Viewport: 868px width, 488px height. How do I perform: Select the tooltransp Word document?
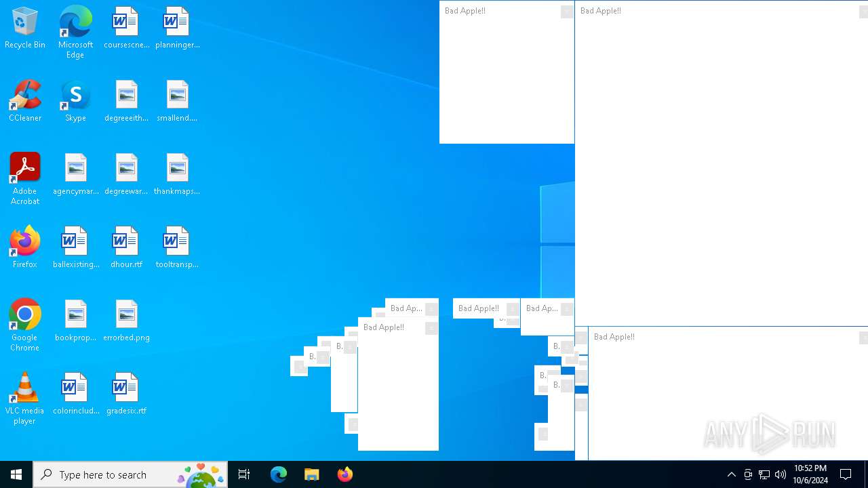point(177,248)
